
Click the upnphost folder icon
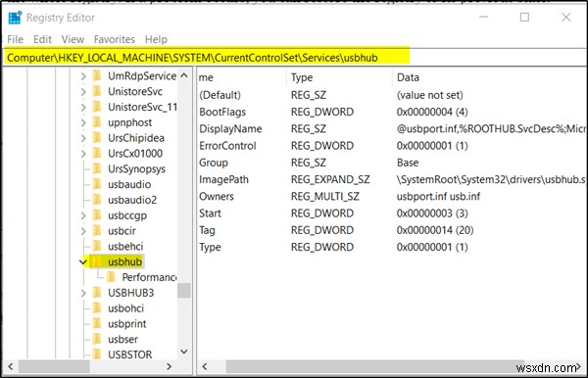pos(97,122)
